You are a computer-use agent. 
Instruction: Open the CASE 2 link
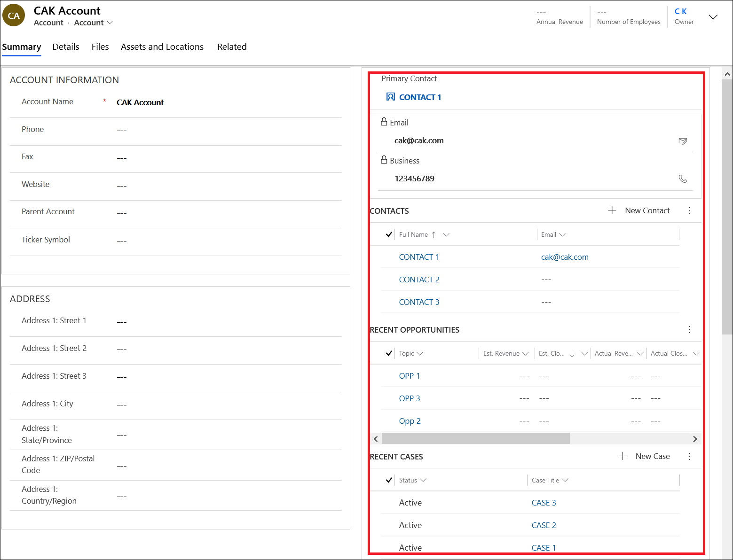(544, 525)
